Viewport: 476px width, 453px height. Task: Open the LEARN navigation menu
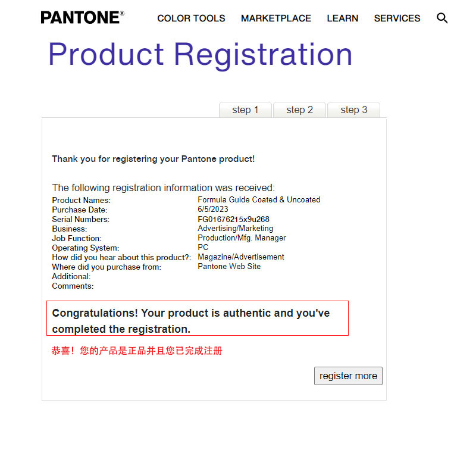pos(342,18)
